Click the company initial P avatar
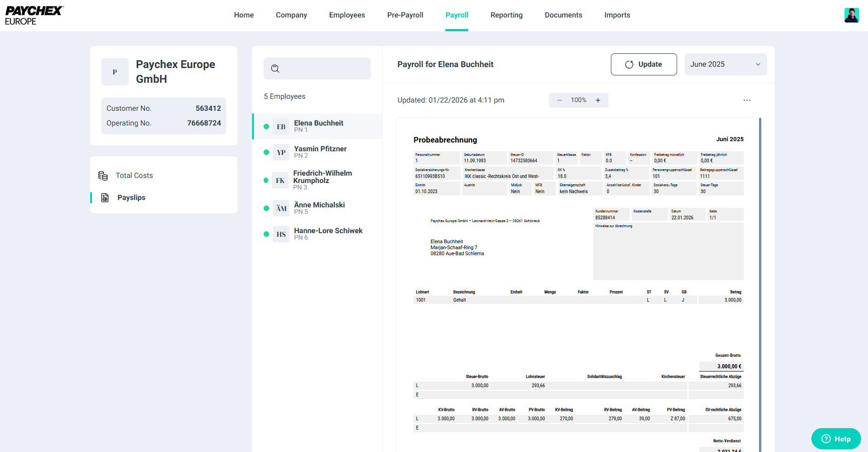The height and width of the screenshot is (452, 868). coord(115,72)
